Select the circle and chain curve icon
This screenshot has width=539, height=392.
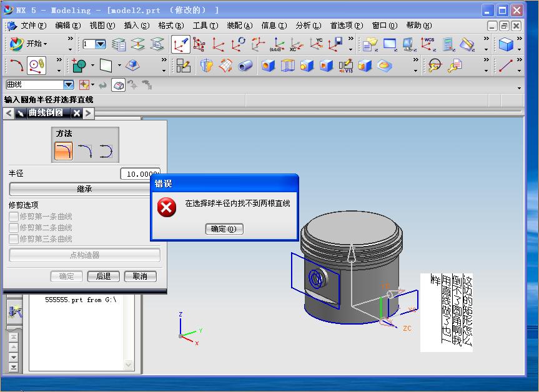36,66
